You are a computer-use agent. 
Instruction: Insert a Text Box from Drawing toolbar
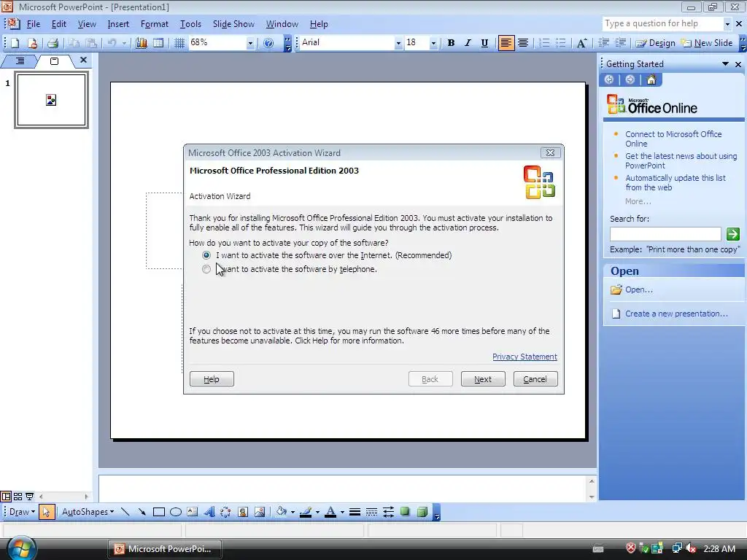pos(193,512)
